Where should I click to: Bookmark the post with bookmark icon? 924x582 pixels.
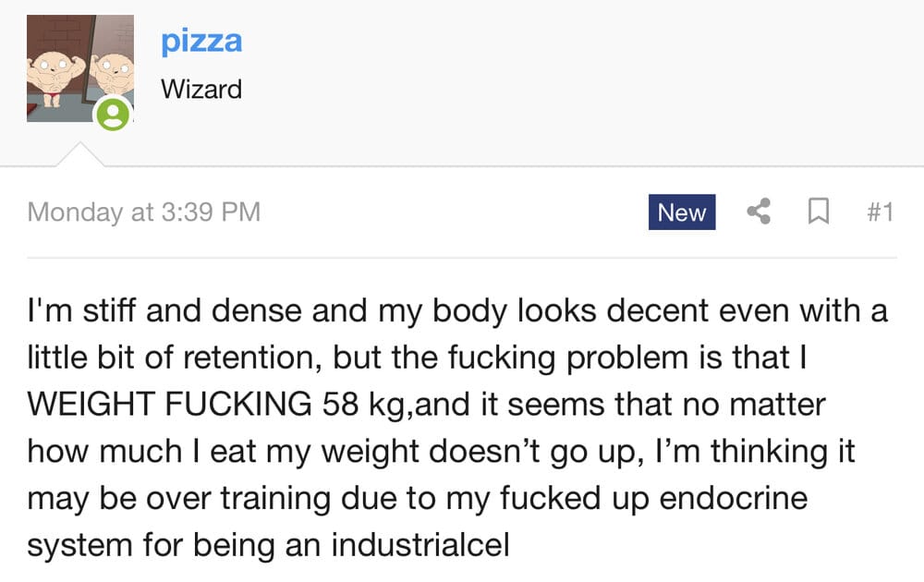[819, 212]
